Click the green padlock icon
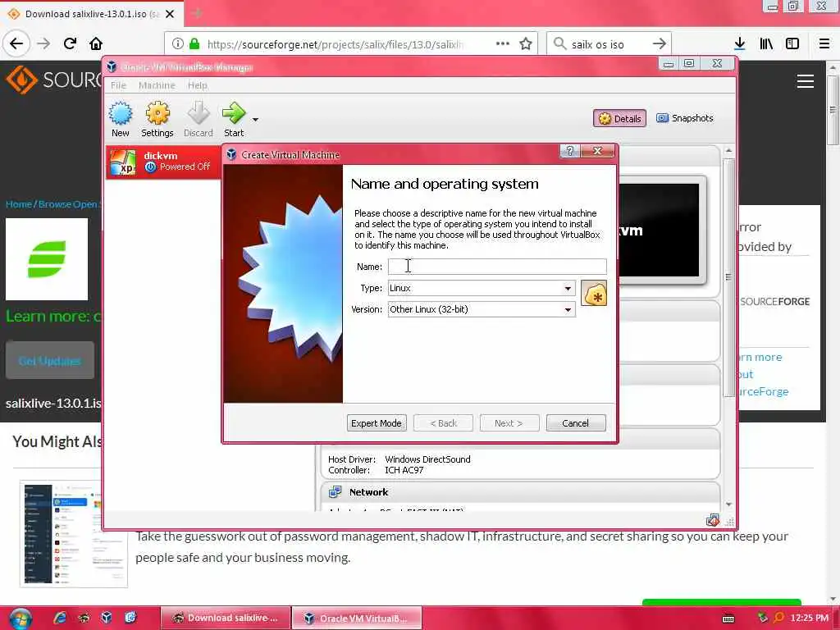This screenshot has width=840, height=630. point(194,44)
